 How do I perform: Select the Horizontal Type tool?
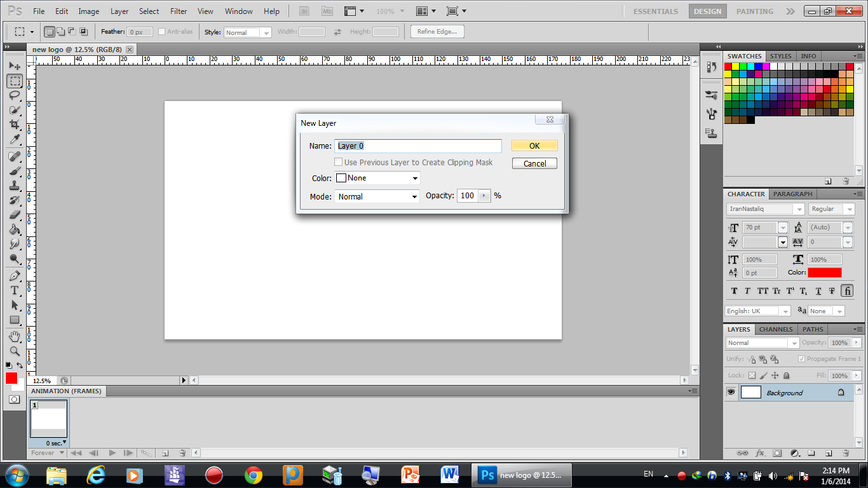pyautogui.click(x=14, y=290)
